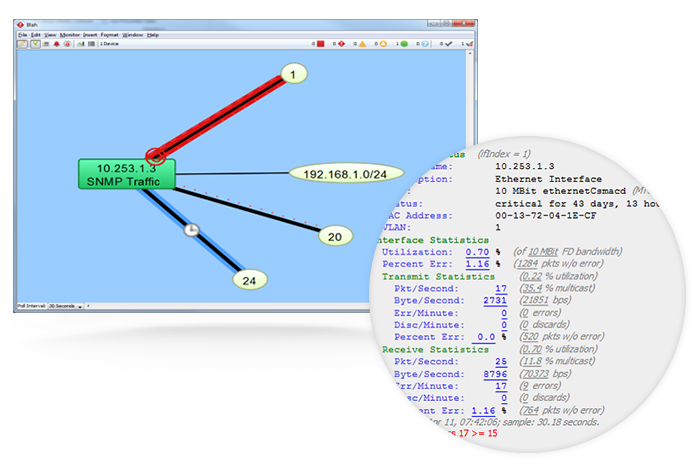The width and height of the screenshot is (695, 475).
Task: Select the 10.253.1.3 SNMP Traffic device node
Action: (x=127, y=175)
